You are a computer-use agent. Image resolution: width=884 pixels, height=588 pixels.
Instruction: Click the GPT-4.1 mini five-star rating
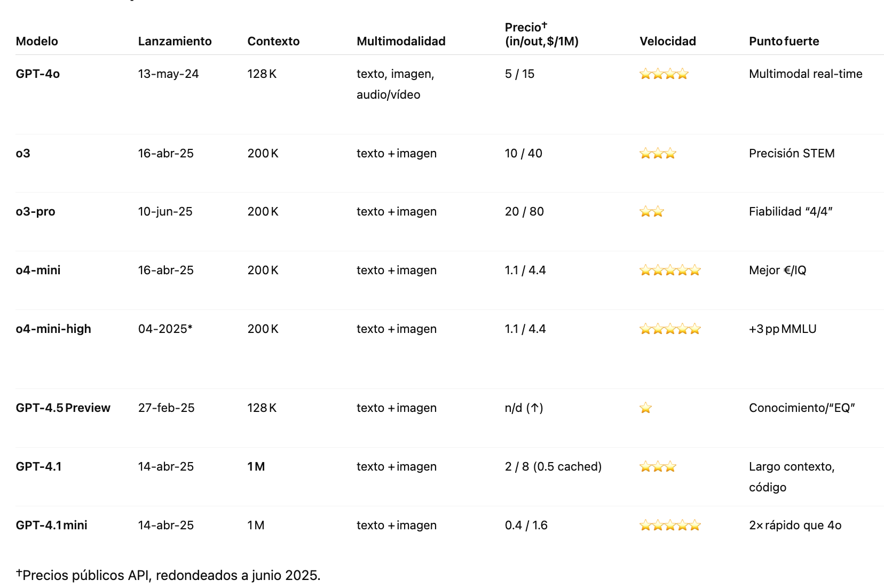pyautogui.click(x=670, y=526)
